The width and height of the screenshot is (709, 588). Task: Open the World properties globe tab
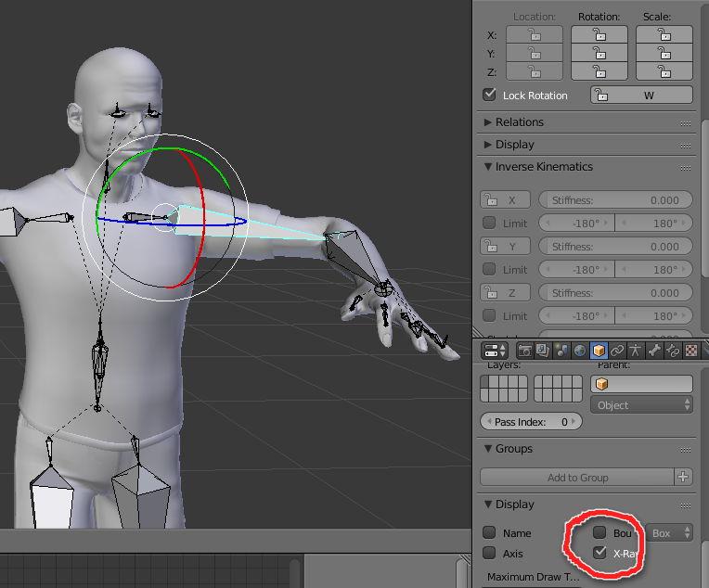pyautogui.click(x=580, y=351)
